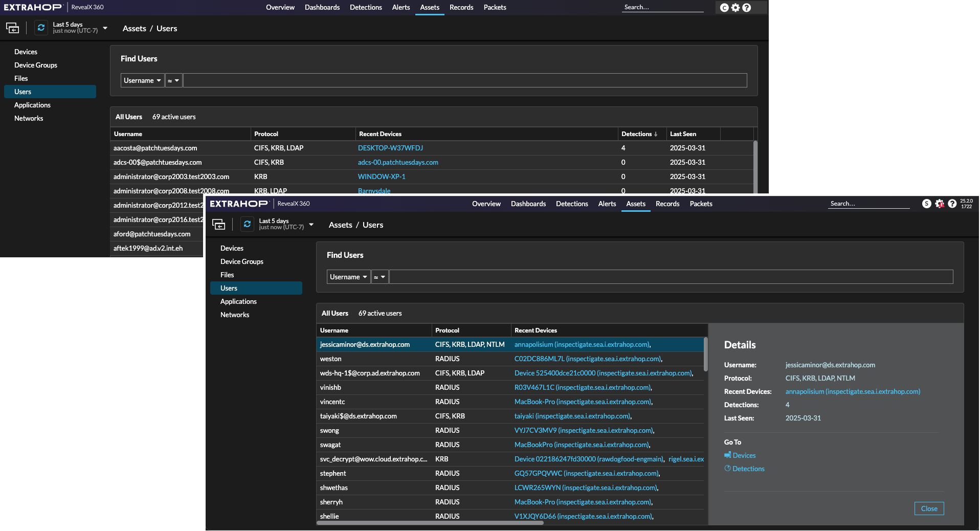
Task: Open the WINDOW-XP-1 device link
Action: 382,176
